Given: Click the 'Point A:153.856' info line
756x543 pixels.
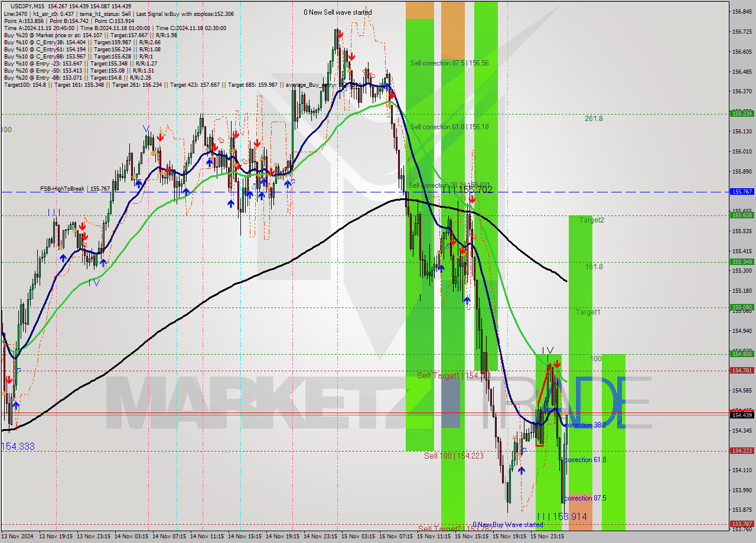Looking at the screenshot, I should point(69,21).
